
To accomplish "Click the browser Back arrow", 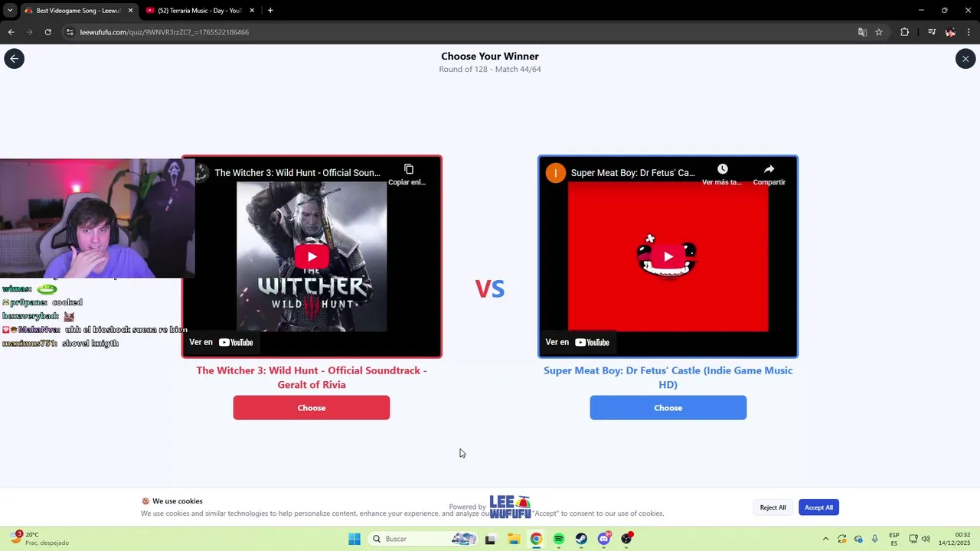I will (11, 32).
